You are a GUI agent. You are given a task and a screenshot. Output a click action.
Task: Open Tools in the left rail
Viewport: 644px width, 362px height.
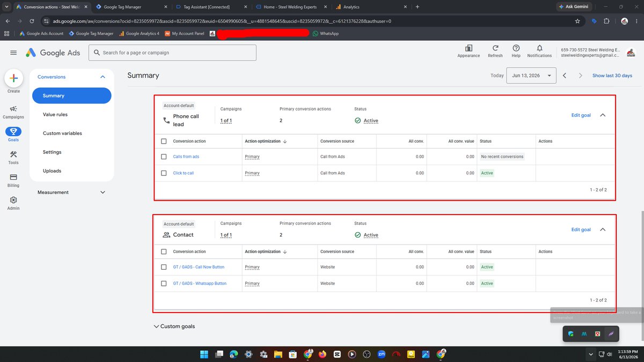point(13,158)
